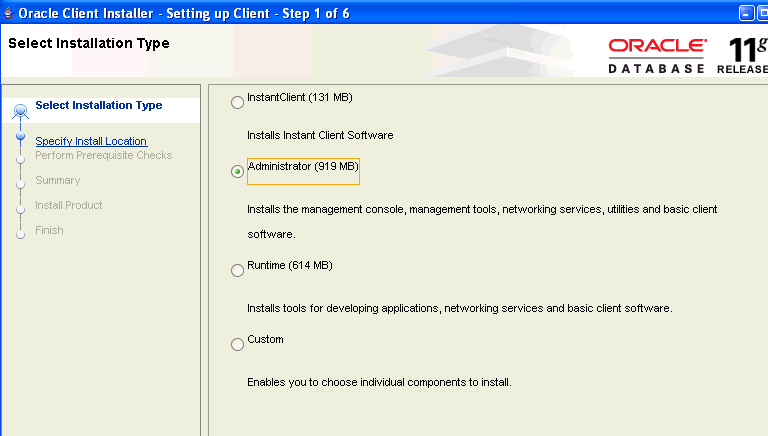Click the step bullet beside Finish
768x436 pixels.
(x=21, y=235)
